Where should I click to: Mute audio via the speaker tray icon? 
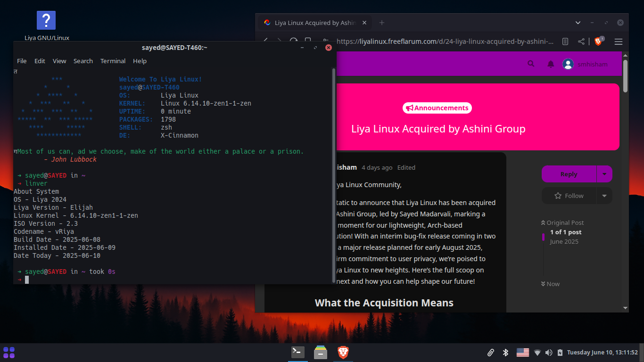tap(549, 352)
